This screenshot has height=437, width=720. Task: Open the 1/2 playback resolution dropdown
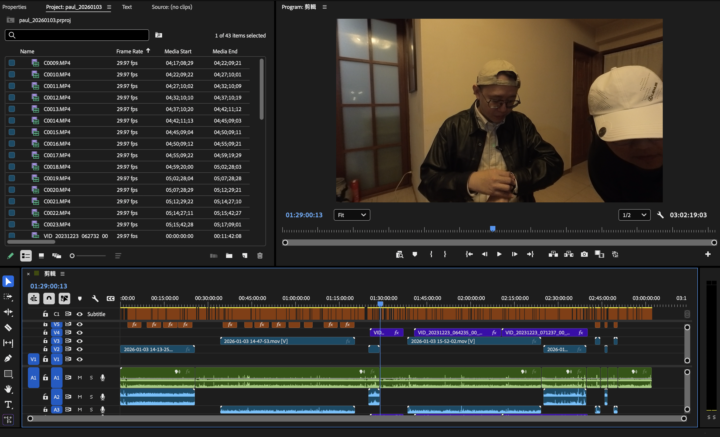pos(633,215)
